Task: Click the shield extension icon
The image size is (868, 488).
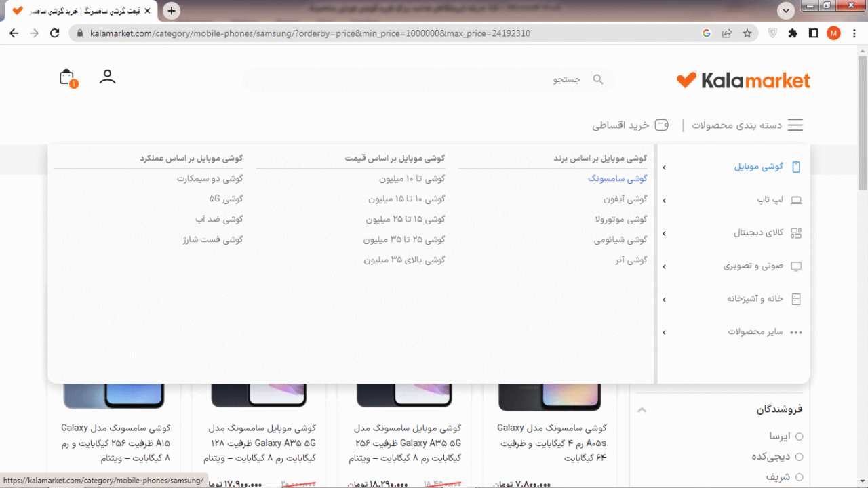Action: coord(772,33)
